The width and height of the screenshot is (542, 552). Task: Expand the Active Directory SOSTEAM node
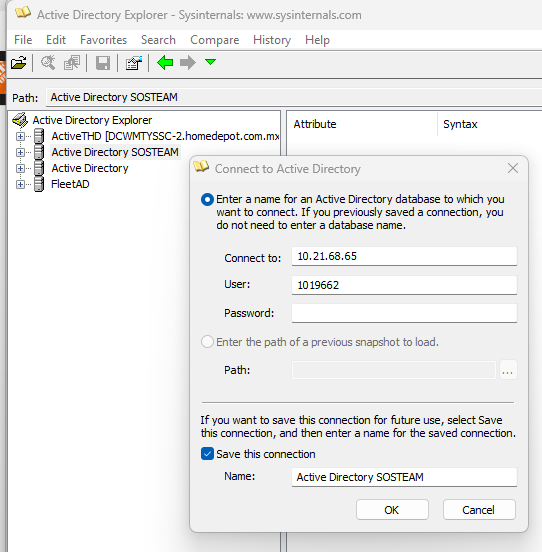20,152
